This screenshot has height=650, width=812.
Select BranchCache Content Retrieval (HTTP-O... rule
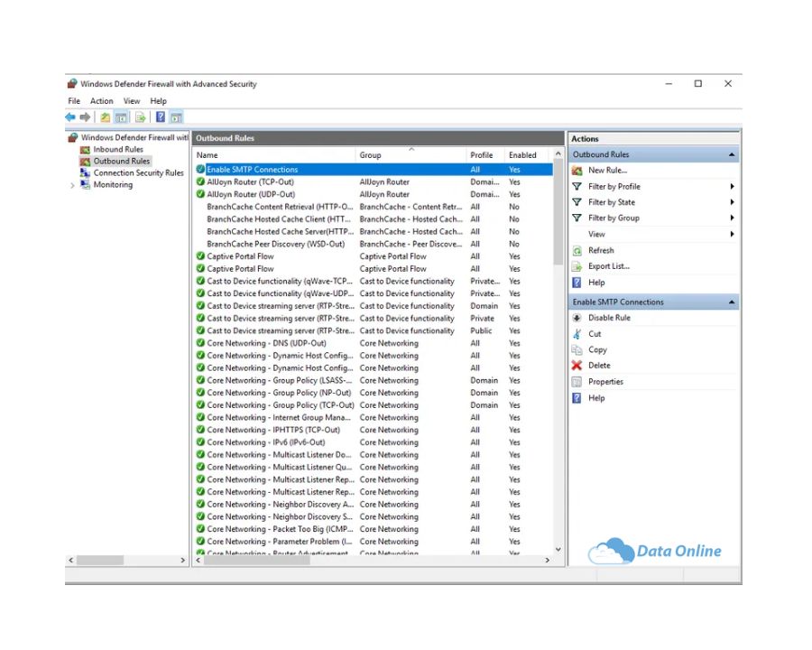click(x=373, y=207)
